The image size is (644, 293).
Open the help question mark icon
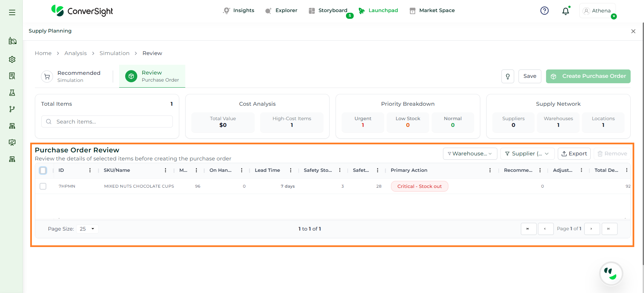click(544, 11)
